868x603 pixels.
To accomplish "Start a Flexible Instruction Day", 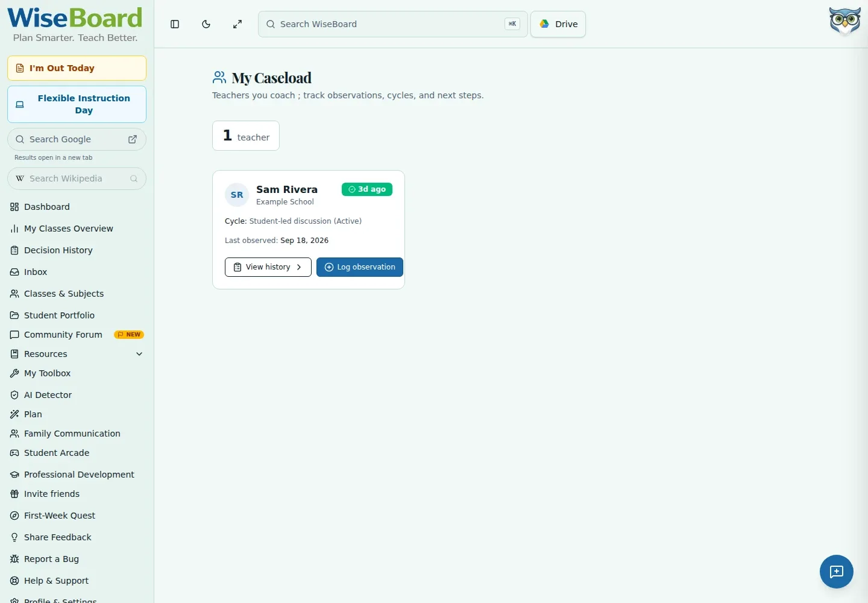I will click(77, 104).
